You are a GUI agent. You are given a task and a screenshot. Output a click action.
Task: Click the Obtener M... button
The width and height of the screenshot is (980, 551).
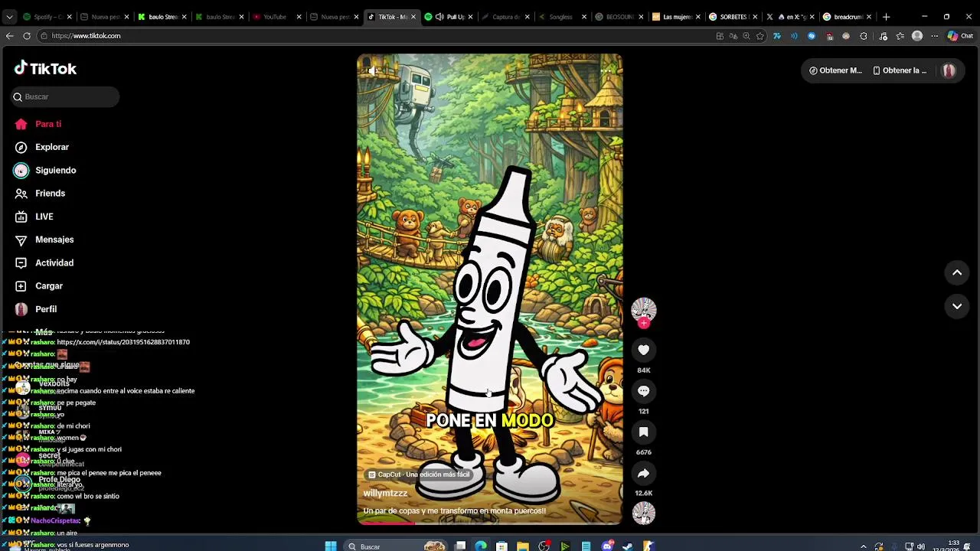(835, 70)
